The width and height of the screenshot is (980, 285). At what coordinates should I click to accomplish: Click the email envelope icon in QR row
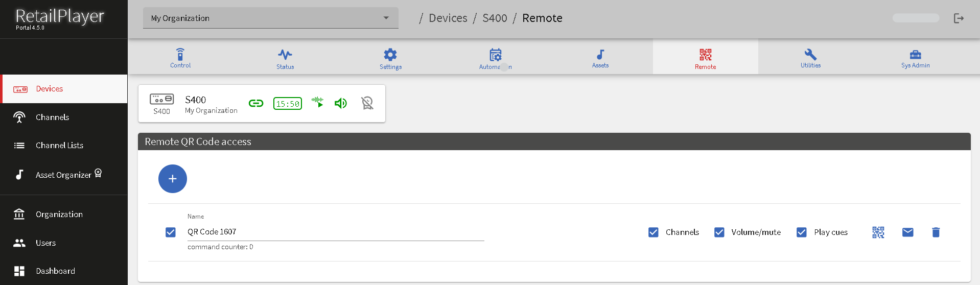point(907,232)
